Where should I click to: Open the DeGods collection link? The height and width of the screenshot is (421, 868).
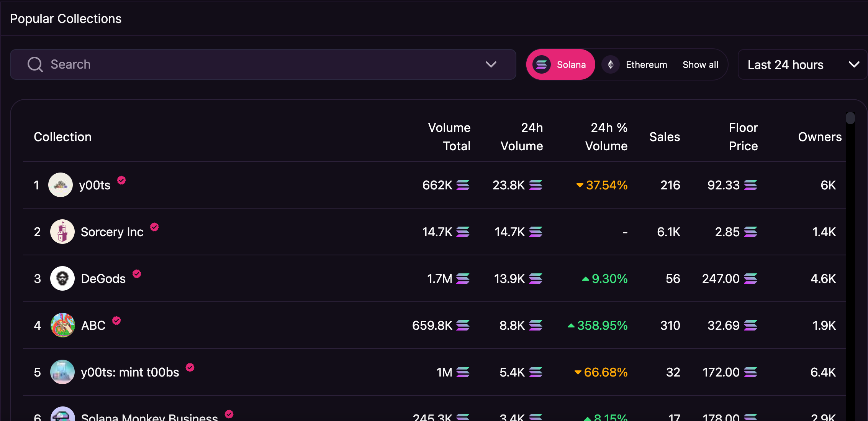coord(103,279)
